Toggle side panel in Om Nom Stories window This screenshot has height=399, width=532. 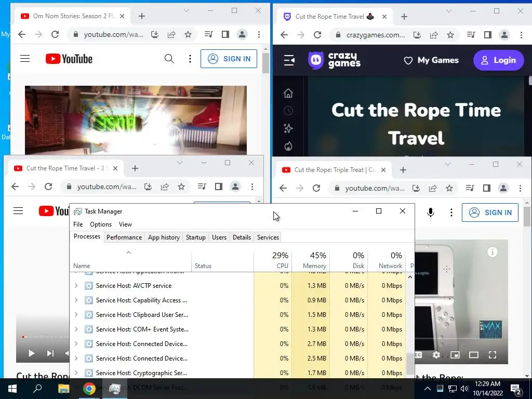(225, 34)
